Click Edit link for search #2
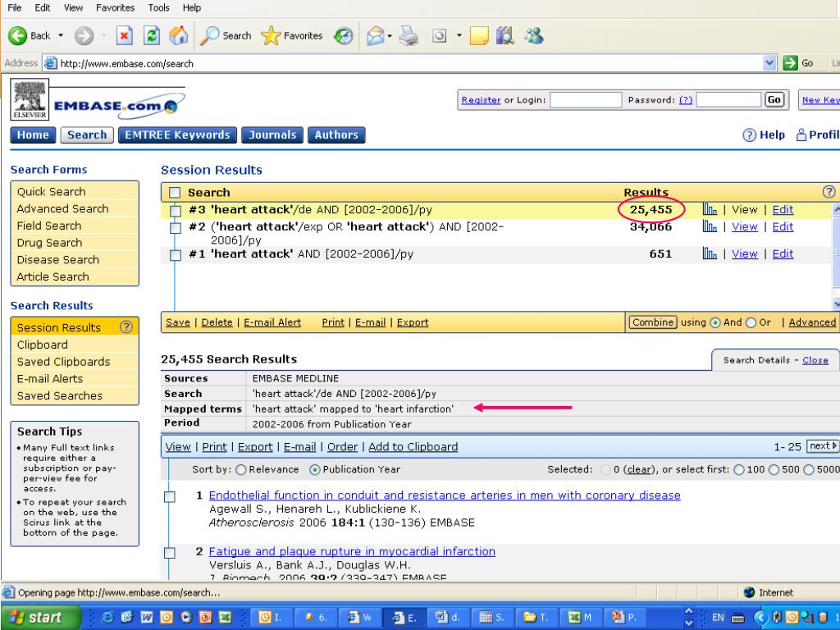 pyautogui.click(x=783, y=226)
